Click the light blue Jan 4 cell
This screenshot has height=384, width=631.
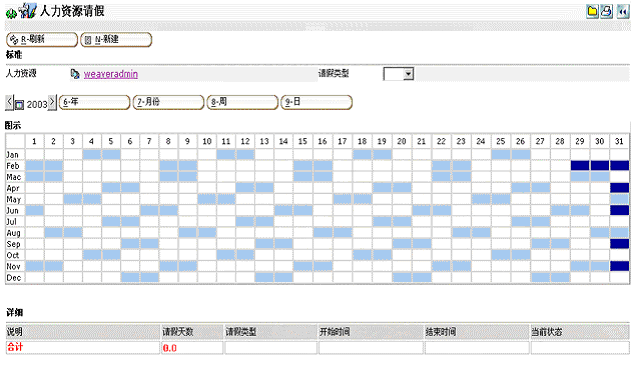(x=92, y=154)
